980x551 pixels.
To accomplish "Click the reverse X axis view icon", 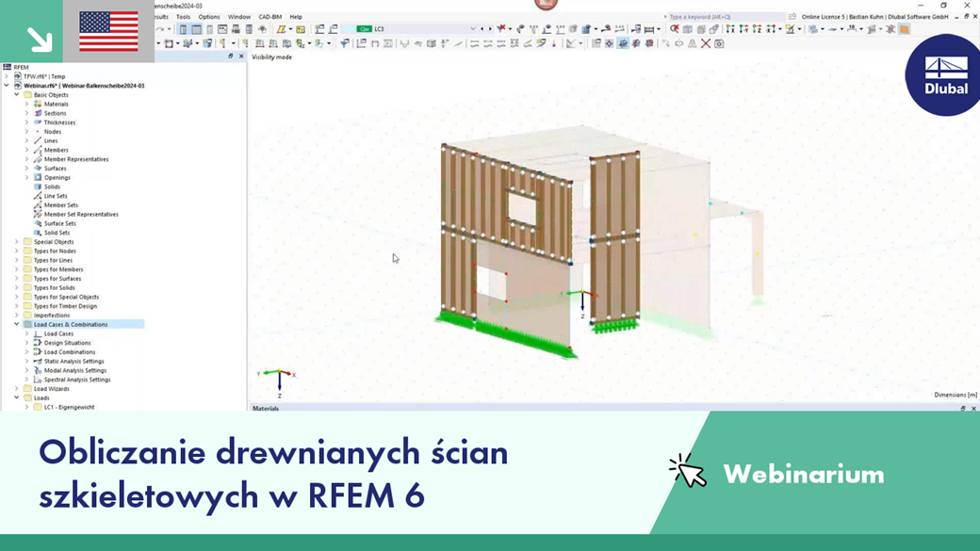I will click(771, 29).
